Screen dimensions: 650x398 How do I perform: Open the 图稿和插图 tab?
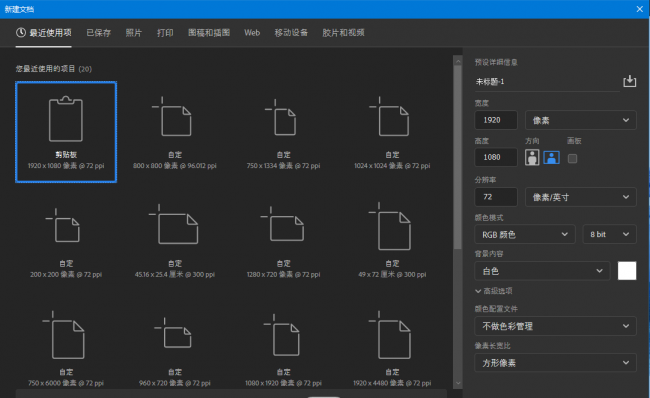(x=209, y=33)
